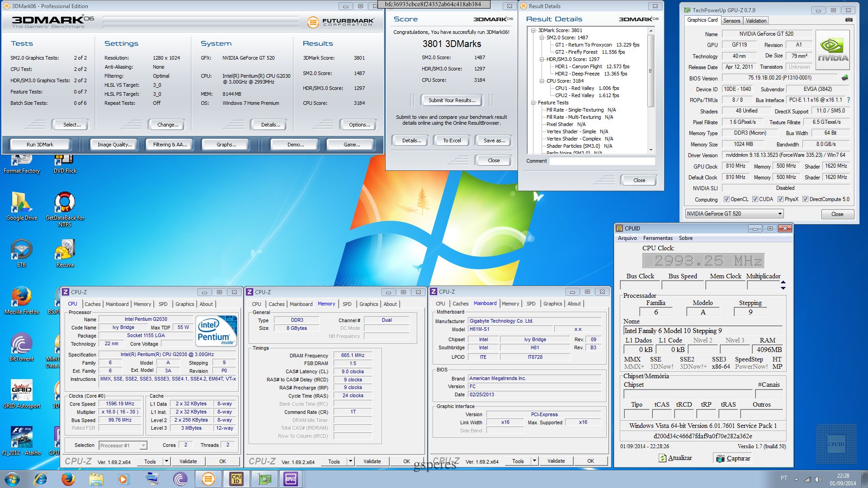Show hidden tray icons arrow
Image resolution: width=868 pixels, height=488 pixels.
pos(796,479)
